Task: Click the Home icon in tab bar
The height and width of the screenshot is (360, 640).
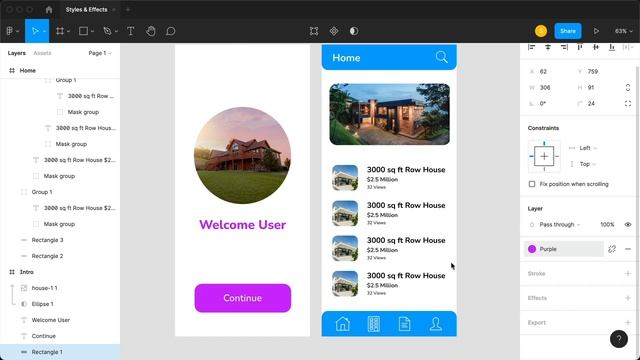Action: tap(49, 9)
